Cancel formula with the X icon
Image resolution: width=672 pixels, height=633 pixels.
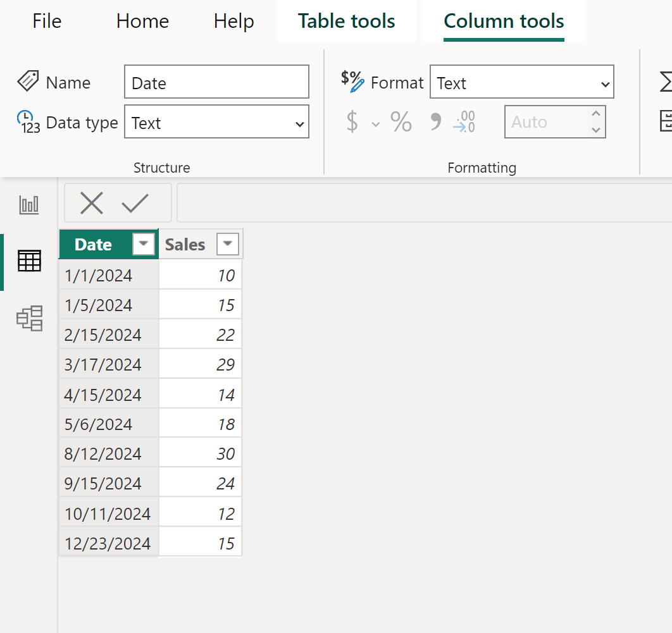92,203
